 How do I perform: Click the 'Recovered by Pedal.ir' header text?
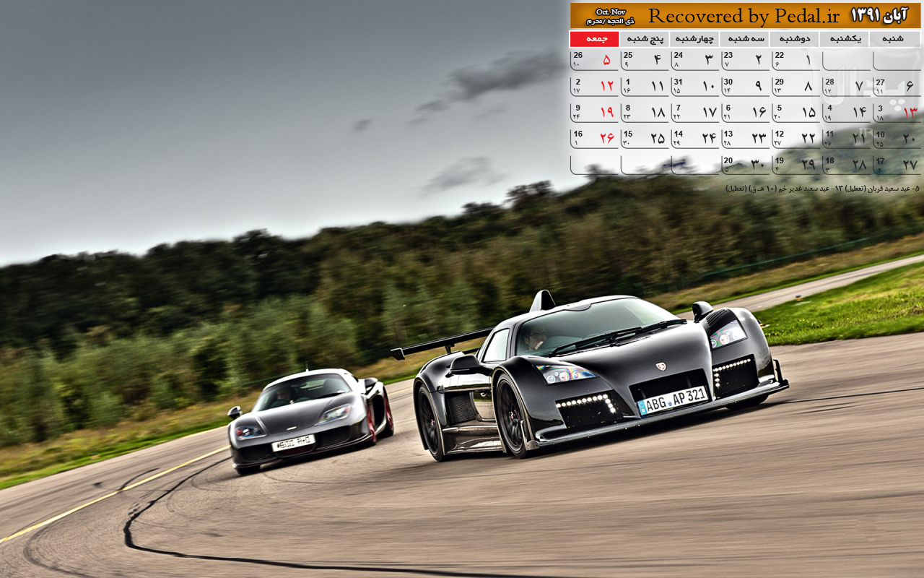point(744,16)
